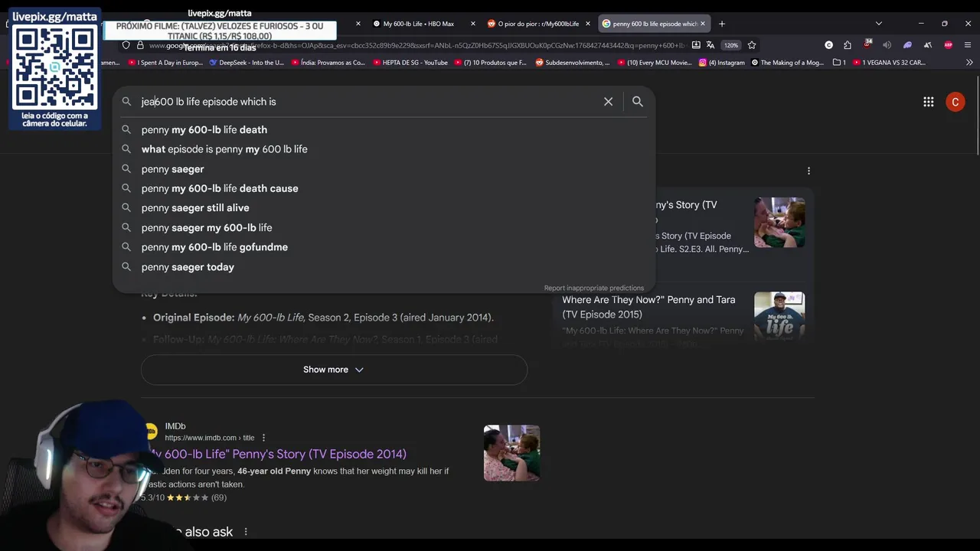Close the O pior do pior Reddit tab

(588, 24)
